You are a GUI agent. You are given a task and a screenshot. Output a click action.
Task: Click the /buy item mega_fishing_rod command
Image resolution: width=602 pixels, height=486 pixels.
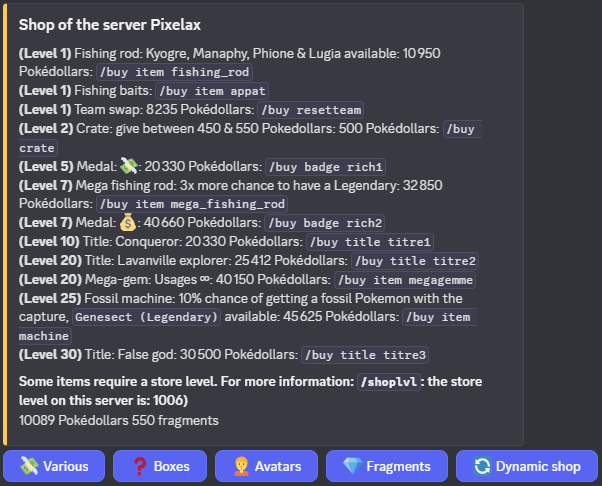[192, 204]
